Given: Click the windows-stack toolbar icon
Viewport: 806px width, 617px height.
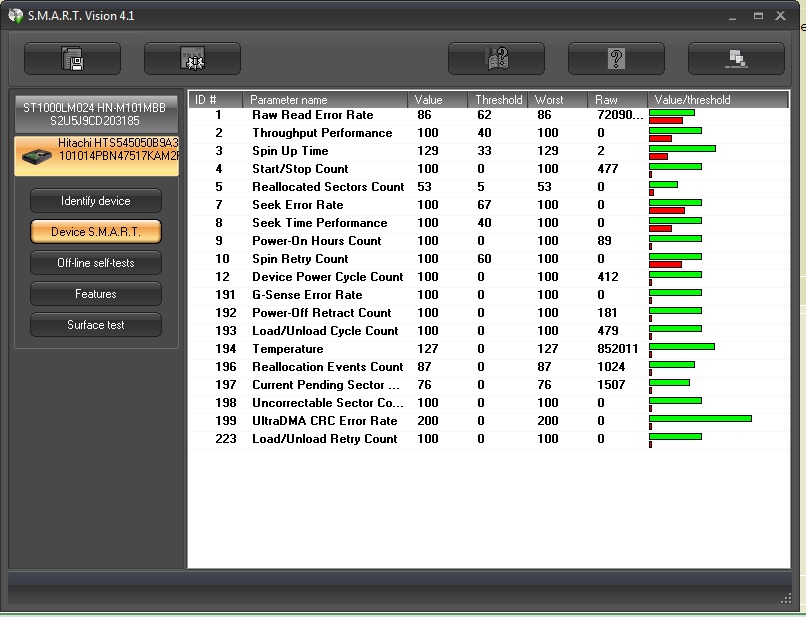Looking at the screenshot, I should click(736, 59).
